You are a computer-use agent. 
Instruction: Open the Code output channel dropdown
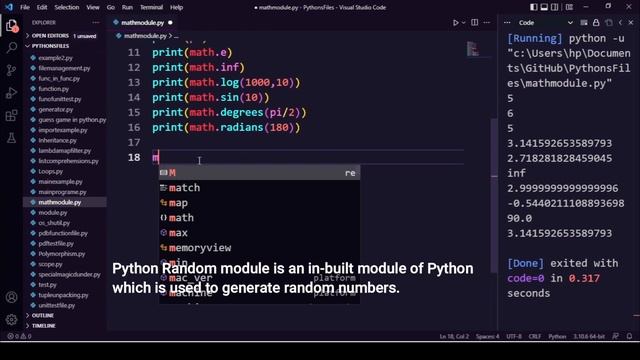click(x=545, y=23)
